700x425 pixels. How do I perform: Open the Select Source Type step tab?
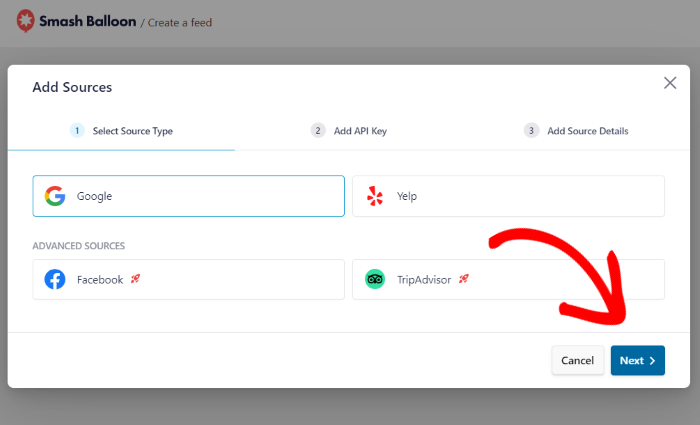121,131
